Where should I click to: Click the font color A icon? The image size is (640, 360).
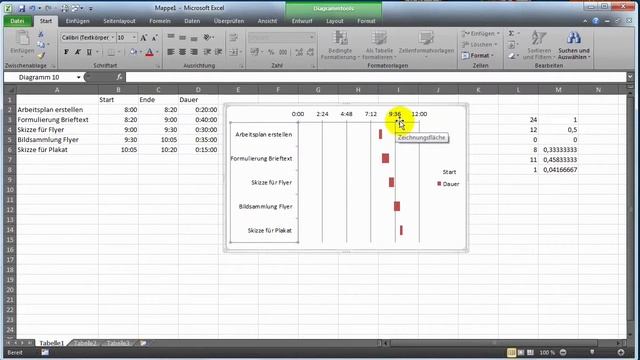coord(149,52)
